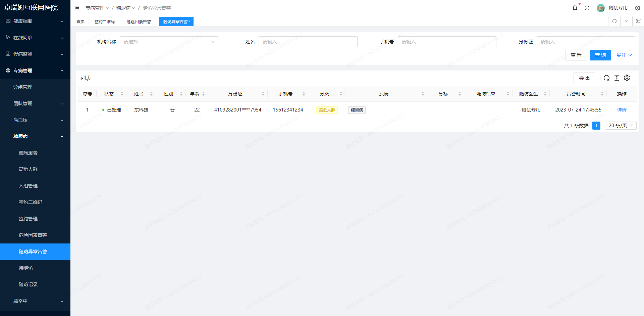The image size is (644, 316).
Task: Open 入组管理 in the sidebar
Action: pyautogui.click(x=35, y=186)
